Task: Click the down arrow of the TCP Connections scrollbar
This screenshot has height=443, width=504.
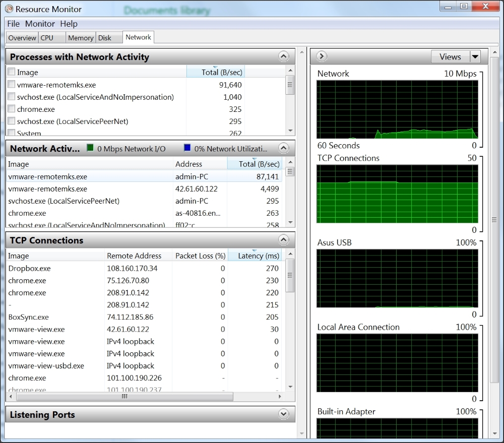Action: point(290,387)
